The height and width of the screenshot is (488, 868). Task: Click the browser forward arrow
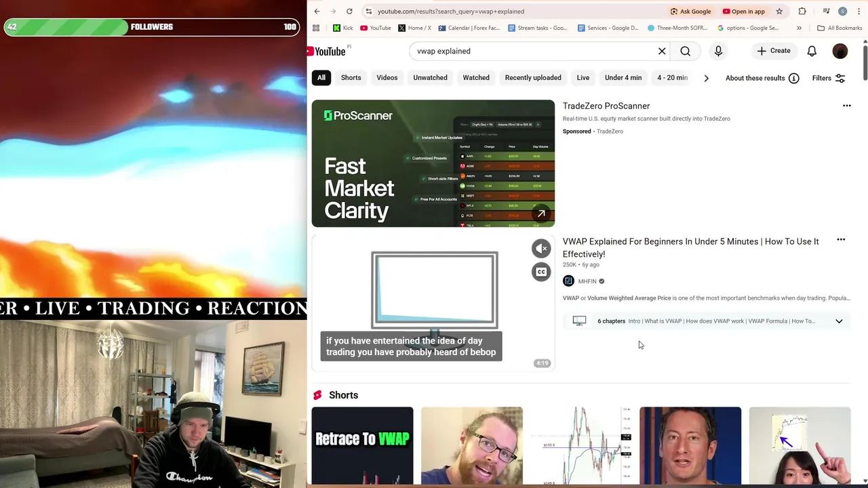[333, 12]
